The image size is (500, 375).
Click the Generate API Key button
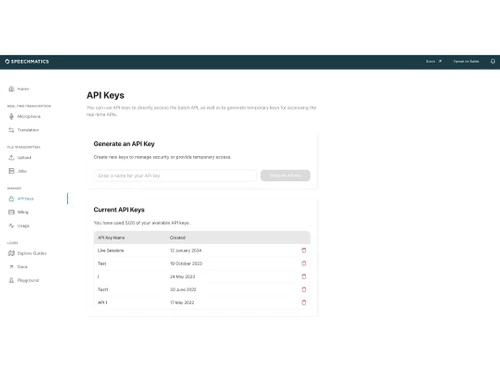pyautogui.click(x=285, y=176)
